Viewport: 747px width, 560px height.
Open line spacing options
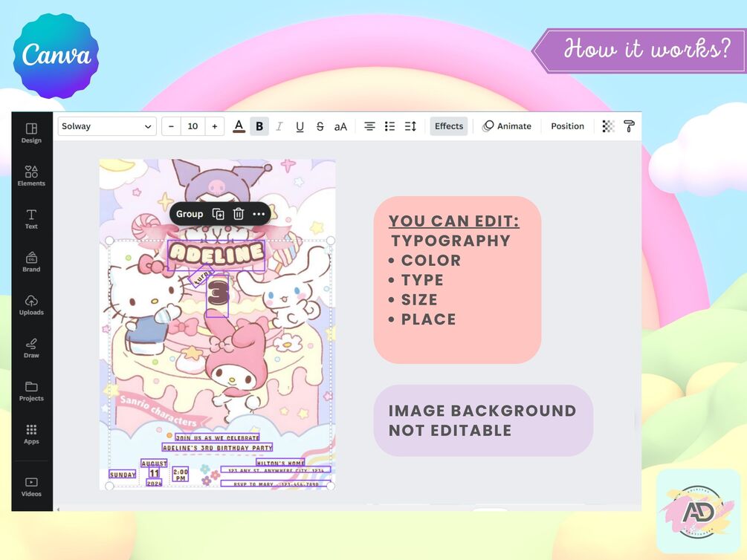pos(410,126)
